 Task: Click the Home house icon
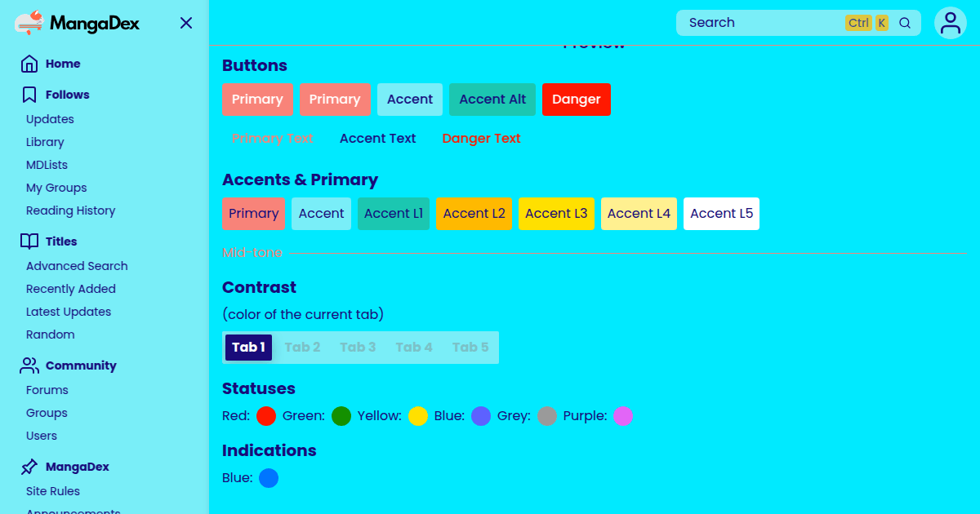29,64
